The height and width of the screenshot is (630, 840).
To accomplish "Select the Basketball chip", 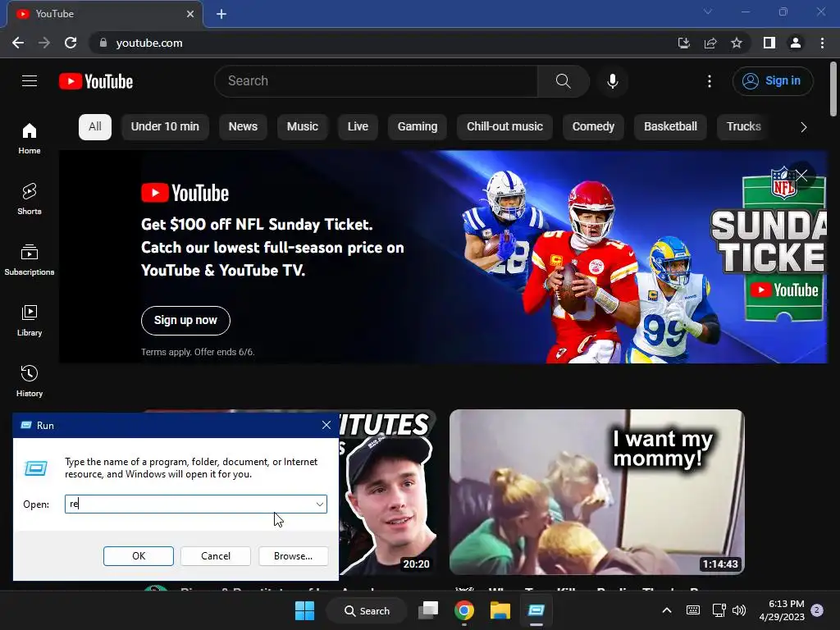I will [x=670, y=127].
